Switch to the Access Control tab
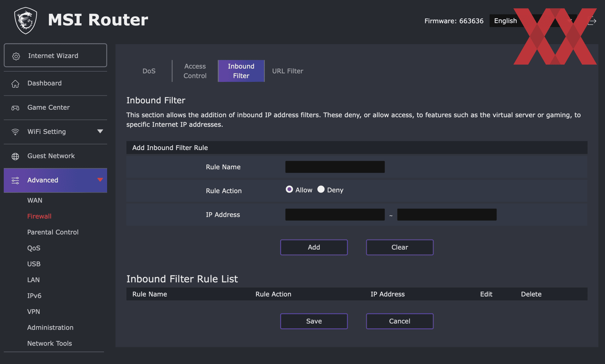 (x=195, y=71)
